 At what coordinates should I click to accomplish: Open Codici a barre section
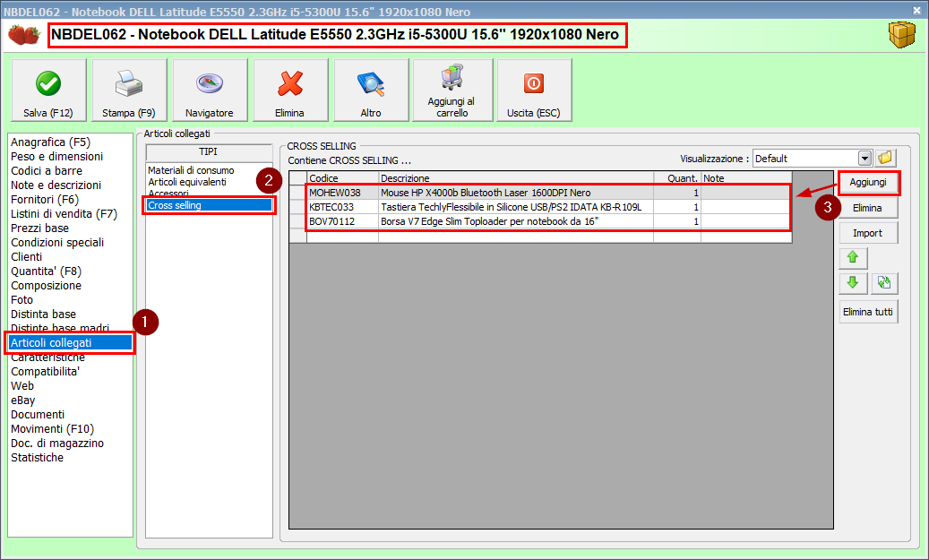click(x=47, y=170)
